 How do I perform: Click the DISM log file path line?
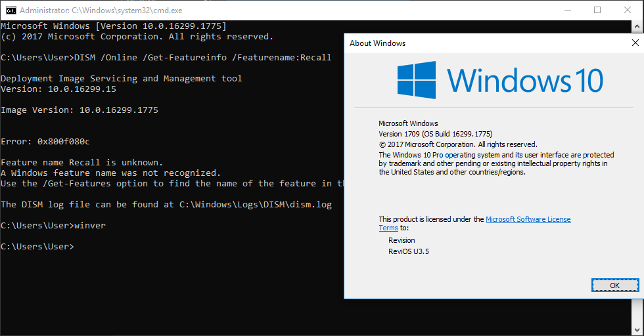166,204
